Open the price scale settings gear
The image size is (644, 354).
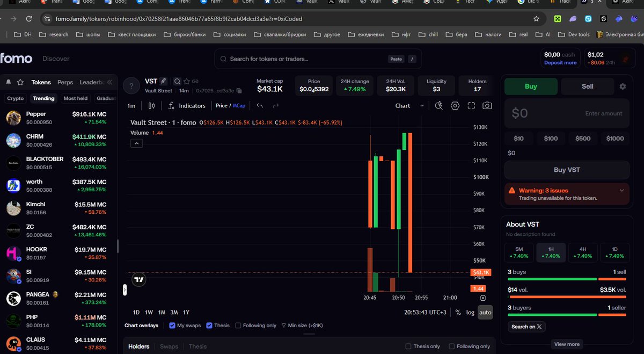pos(483,298)
